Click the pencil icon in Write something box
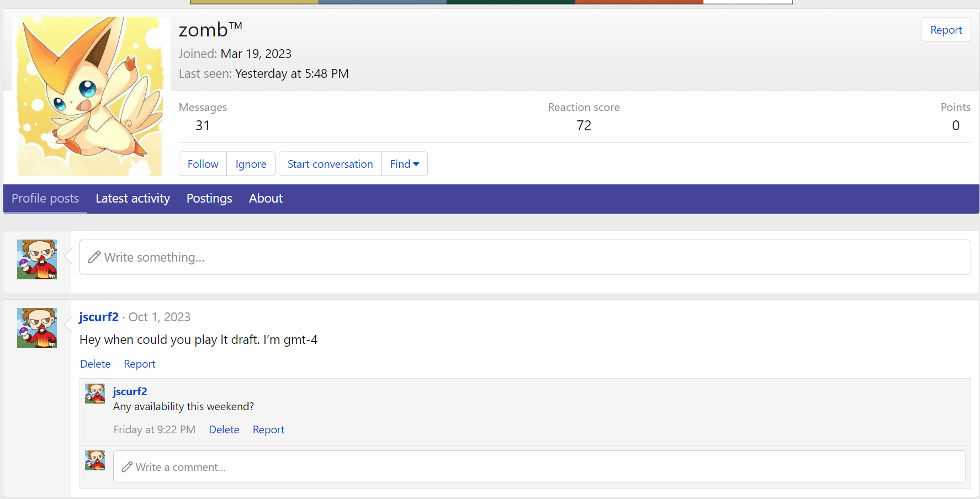This screenshot has height=499, width=980. tap(94, 257)
